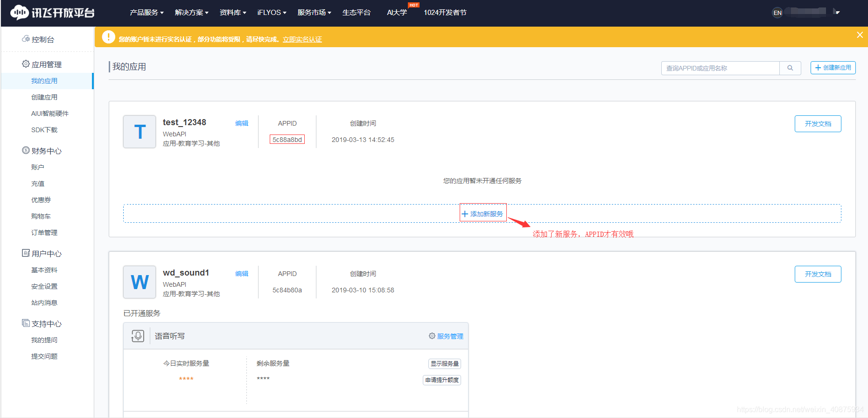
Task: Open AI大学 from the top menu
Action: tap(397, 13)
